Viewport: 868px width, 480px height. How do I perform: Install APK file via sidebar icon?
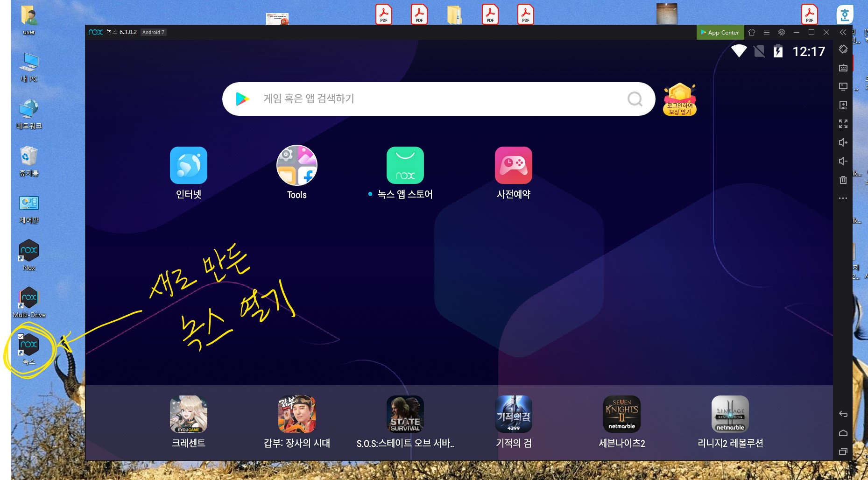pos(843,105)
